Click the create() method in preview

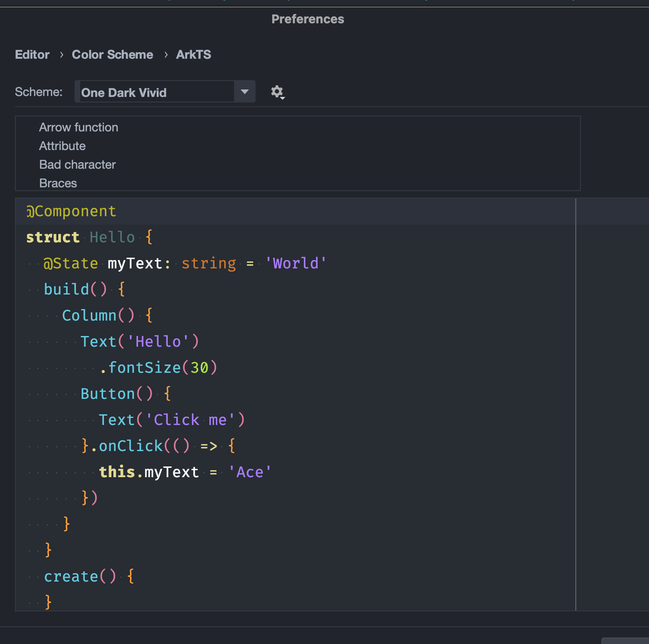[80, 576]
